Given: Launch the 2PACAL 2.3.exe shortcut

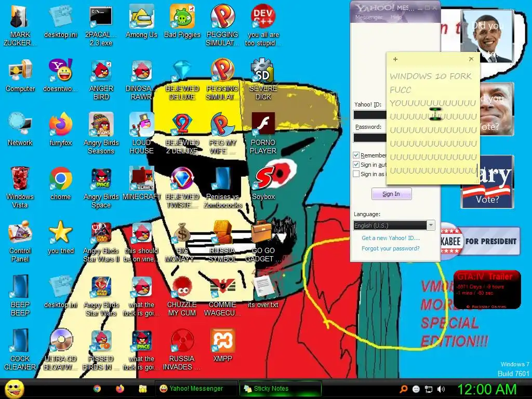Looking at the screenshot, I should pyautogui.click(x=101, y=25).
